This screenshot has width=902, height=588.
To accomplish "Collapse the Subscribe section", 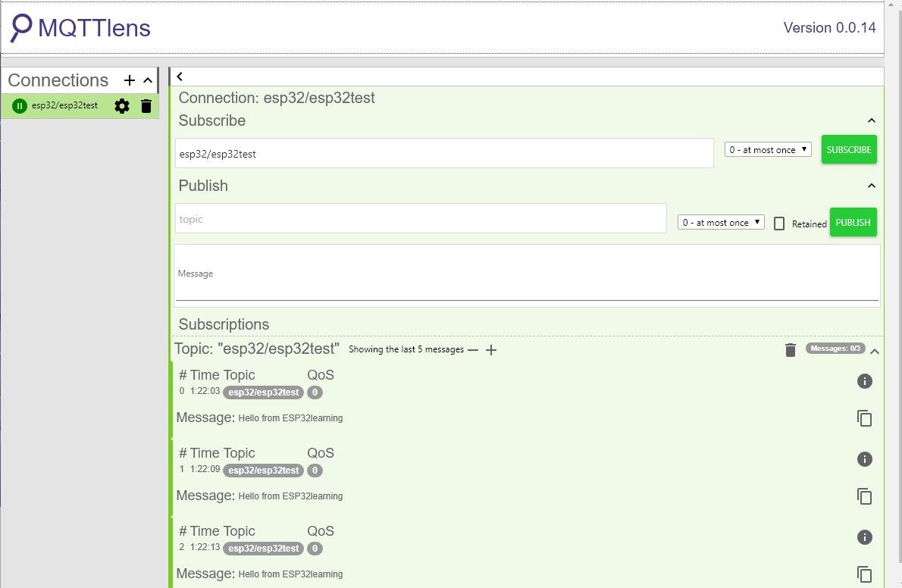I will 871,120.
